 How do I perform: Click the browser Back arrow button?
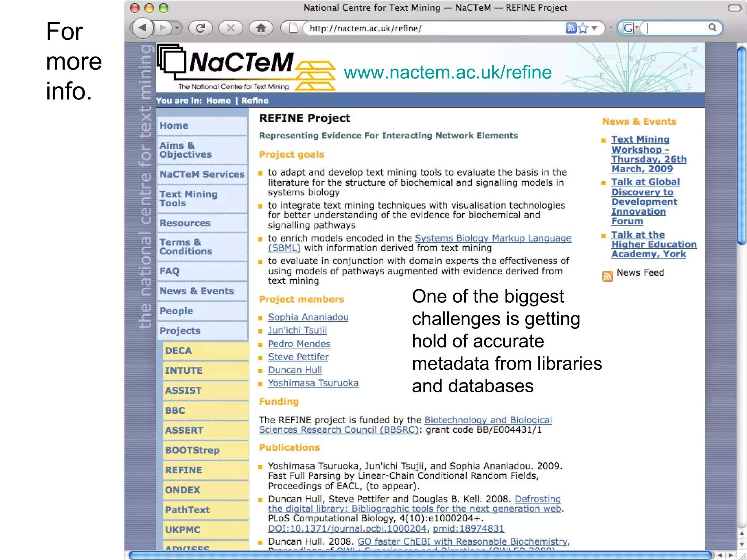pyautogui.click(x=142, y=28)
